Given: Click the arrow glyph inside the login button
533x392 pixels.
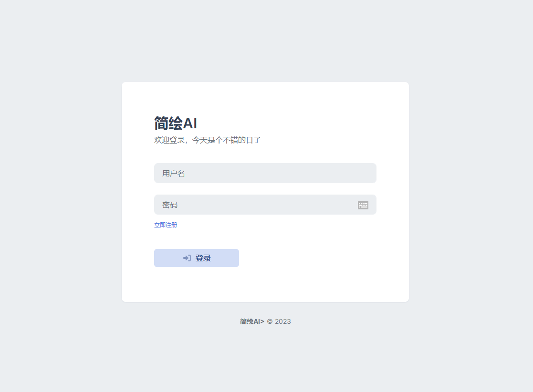Looking at the screenshot, I should [x=187, y=258].
